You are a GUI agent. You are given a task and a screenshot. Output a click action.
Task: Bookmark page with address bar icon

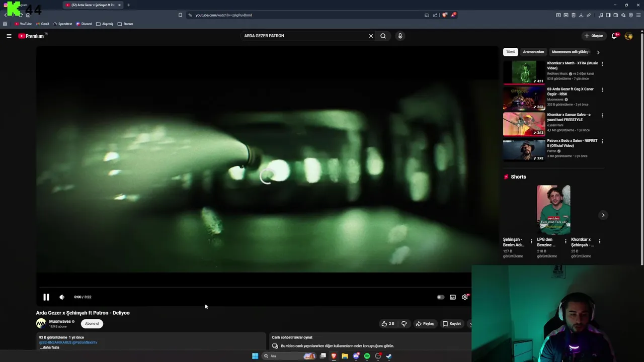180,15
